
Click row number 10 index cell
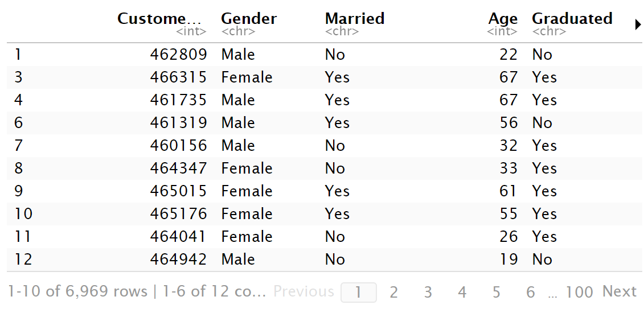point(23,214)
